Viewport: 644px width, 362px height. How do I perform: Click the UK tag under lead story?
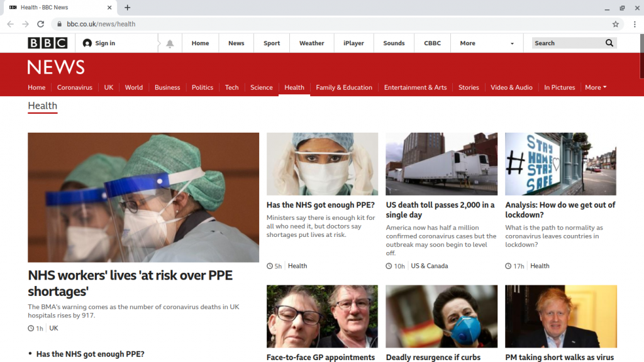click(54, 328)
